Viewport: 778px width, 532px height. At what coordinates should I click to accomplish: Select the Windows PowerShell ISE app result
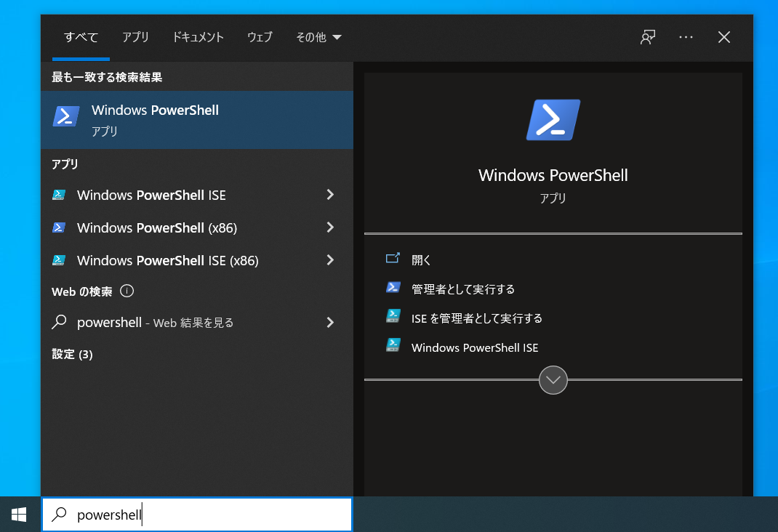pos(197,195)
